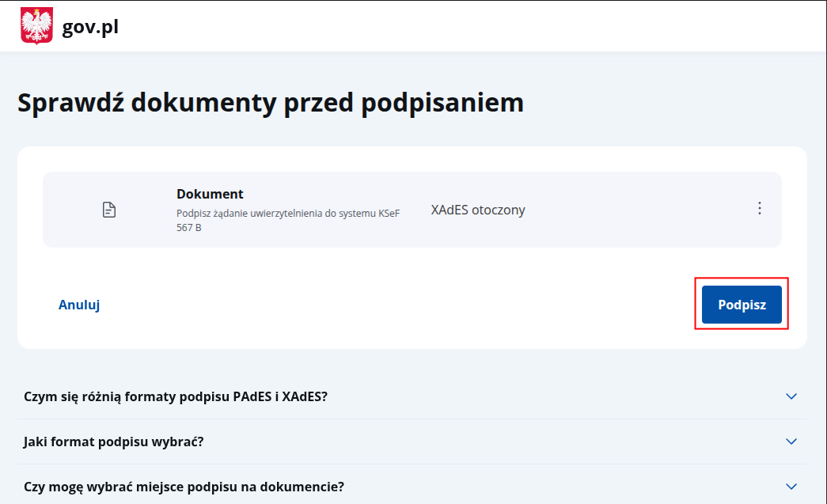Click the Polish eagle emblem in header
The image size is (827, 504).
coord(34,25)
